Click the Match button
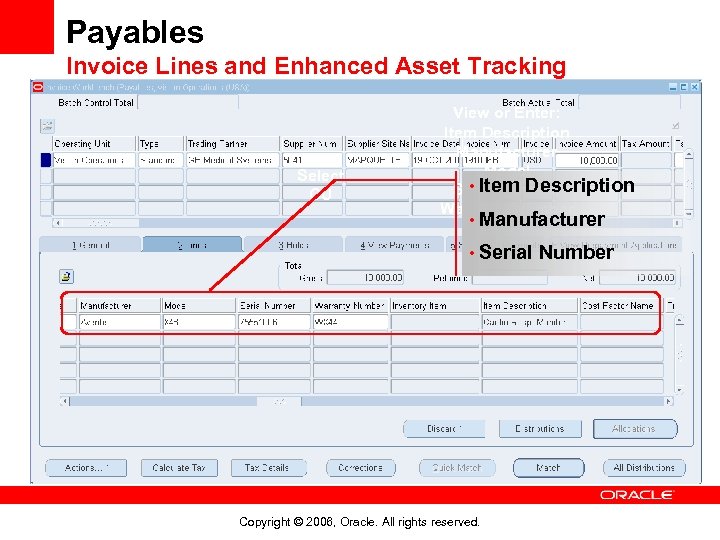The width and height of the screenshot is (720, 540). pos(548,468)
